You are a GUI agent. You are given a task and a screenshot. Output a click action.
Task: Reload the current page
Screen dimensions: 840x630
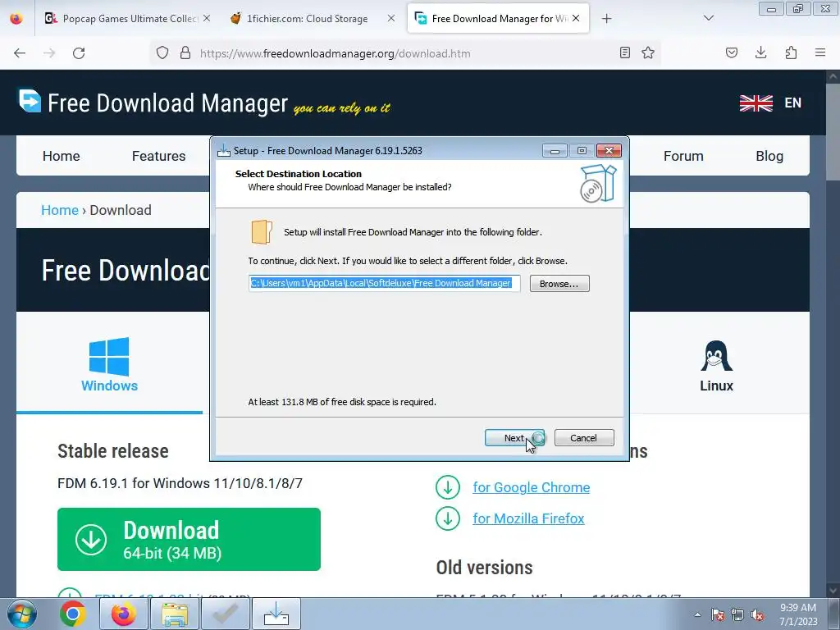coord(79,53)
